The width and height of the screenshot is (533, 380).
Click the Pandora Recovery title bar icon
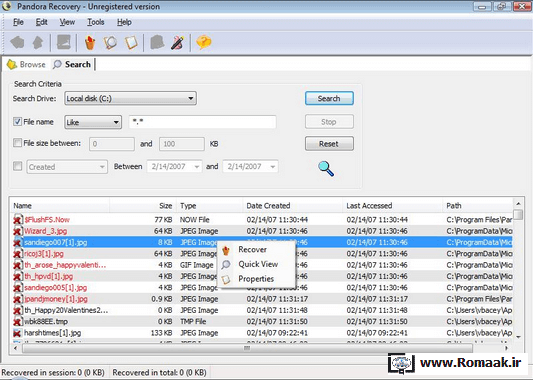click(6, 6)
